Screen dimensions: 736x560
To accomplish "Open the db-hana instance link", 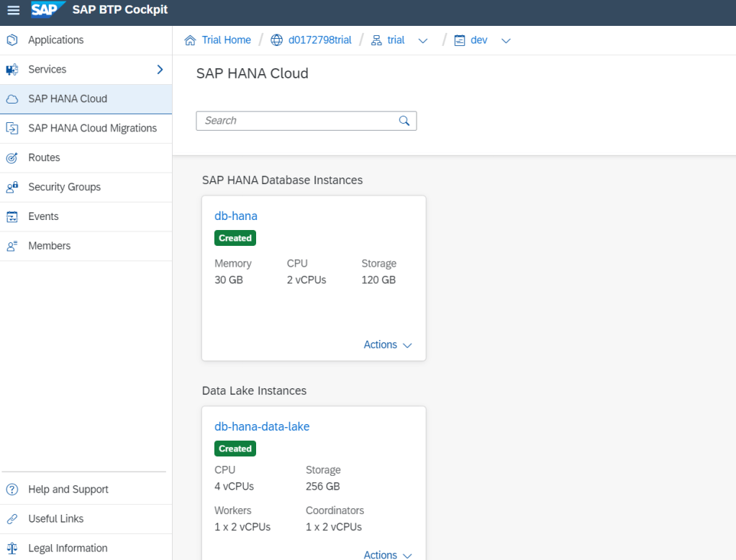I will (x=236, y=216).
